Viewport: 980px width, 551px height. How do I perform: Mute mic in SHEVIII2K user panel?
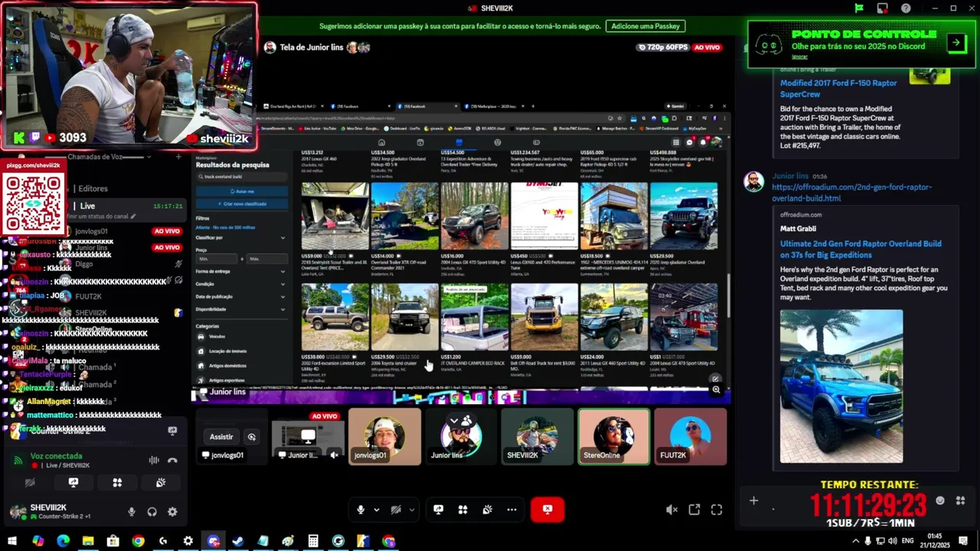pyautogui.click(x=132, y=512)
